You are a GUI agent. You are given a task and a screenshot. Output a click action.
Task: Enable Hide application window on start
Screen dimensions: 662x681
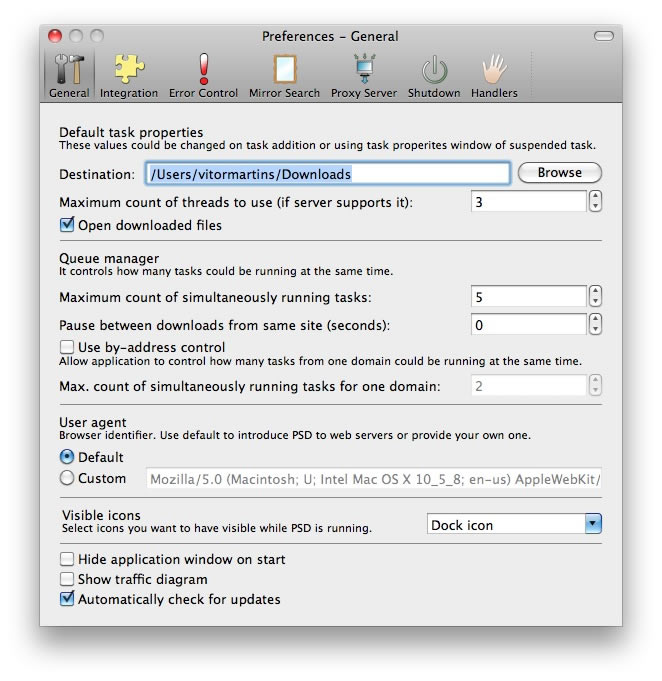tap(67, 559)
